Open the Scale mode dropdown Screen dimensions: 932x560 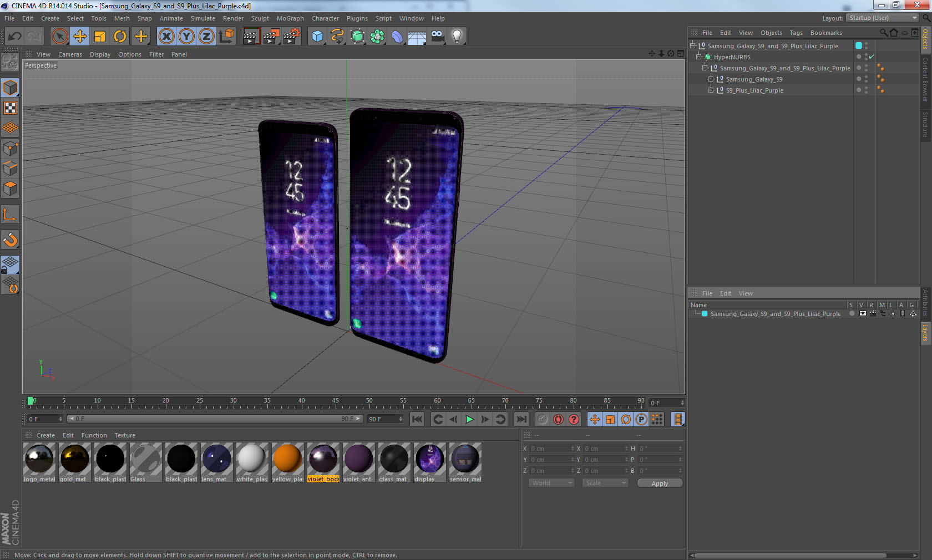(x=605, y=483)
